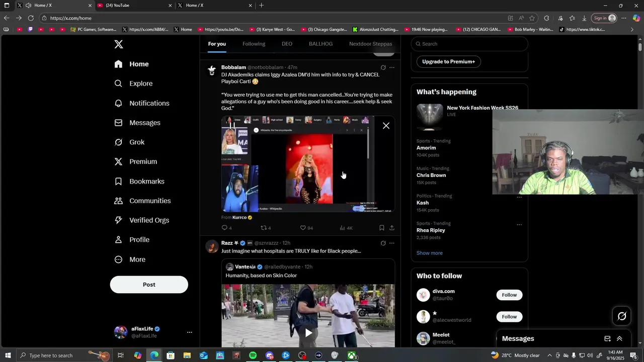Open account menu next to aFlaxLife
644x362 pixels.
(190, 332)
